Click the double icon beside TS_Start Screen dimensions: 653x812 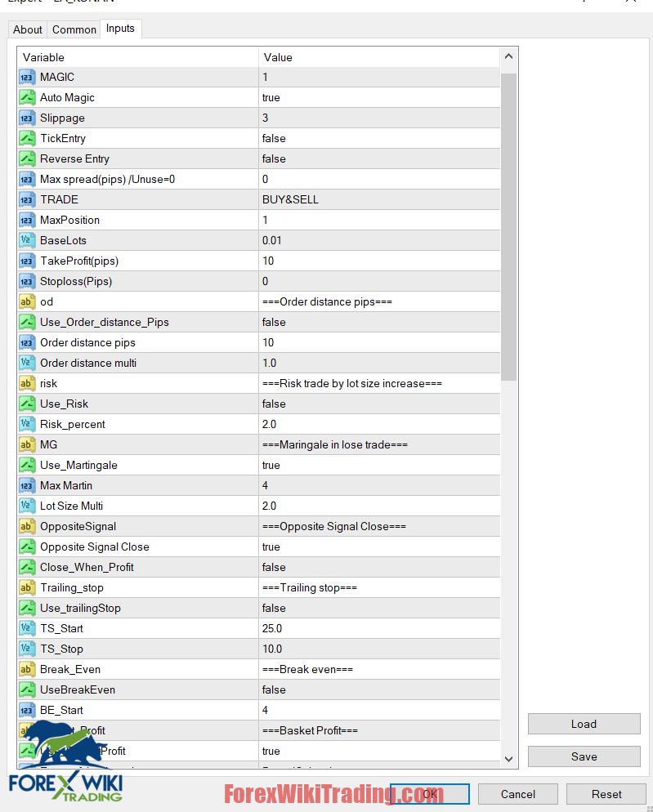coord(27,629)
